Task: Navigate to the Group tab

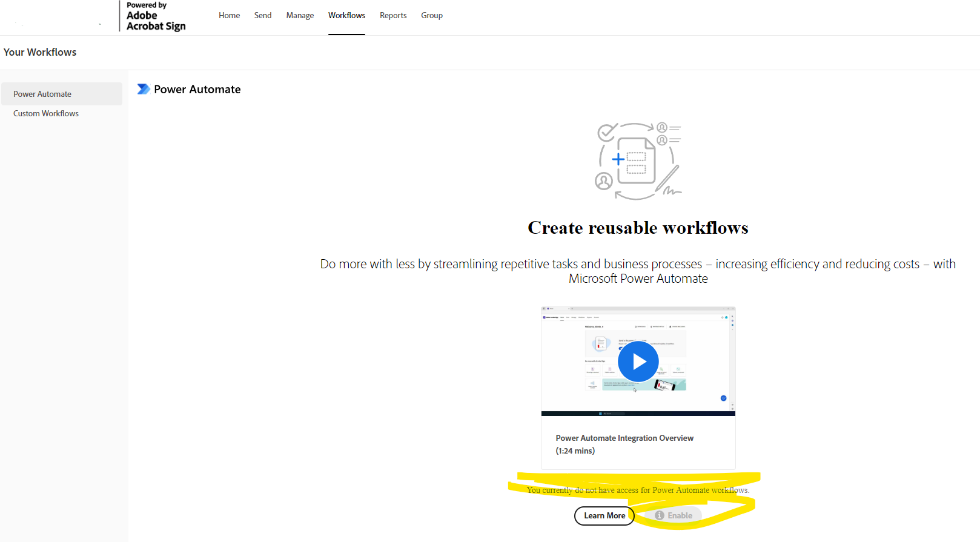Action: (432, 15)
